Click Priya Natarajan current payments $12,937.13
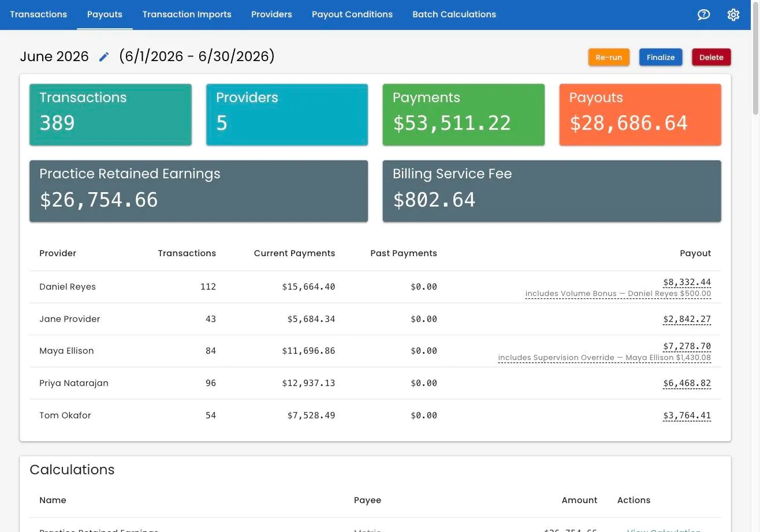760x532 pixels. 308,383
